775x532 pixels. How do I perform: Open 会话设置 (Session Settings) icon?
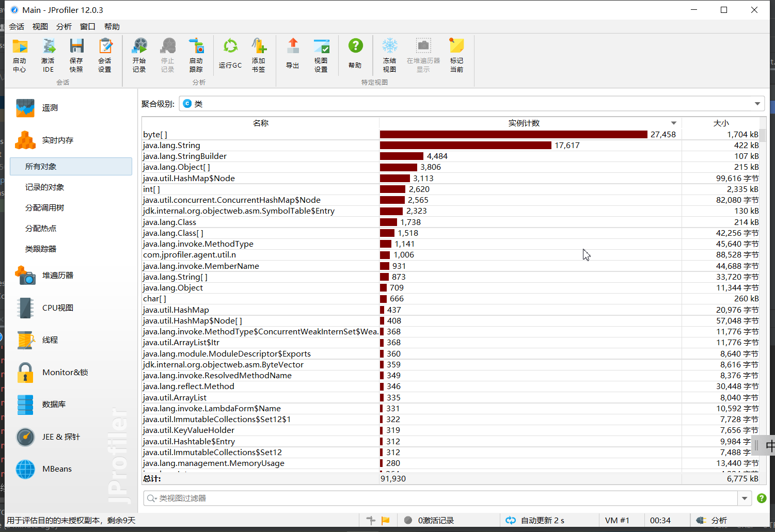click(x=105, y=55)
